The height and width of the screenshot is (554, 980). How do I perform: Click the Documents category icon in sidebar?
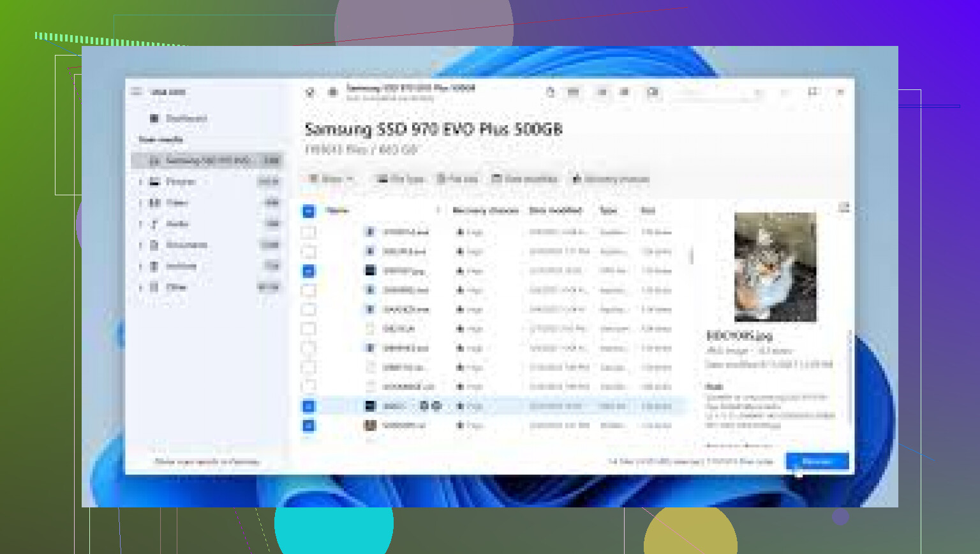click(x=154, y=245)
